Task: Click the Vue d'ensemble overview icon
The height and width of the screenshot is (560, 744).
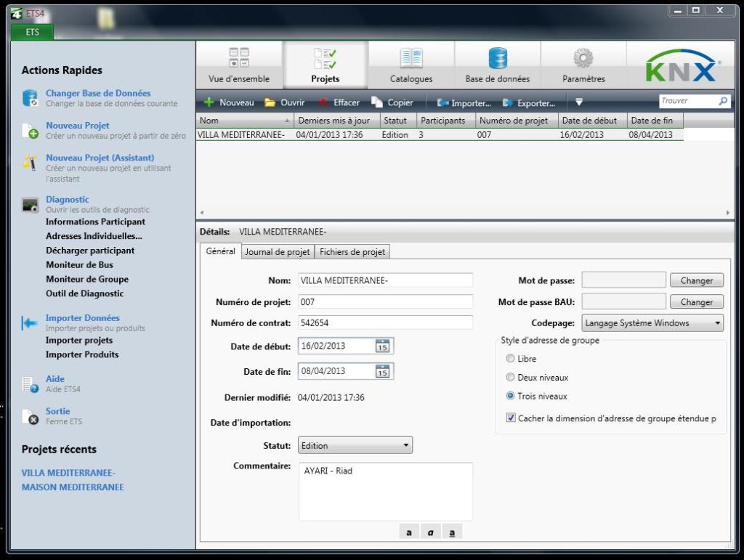Action: (x=238, y=57)
